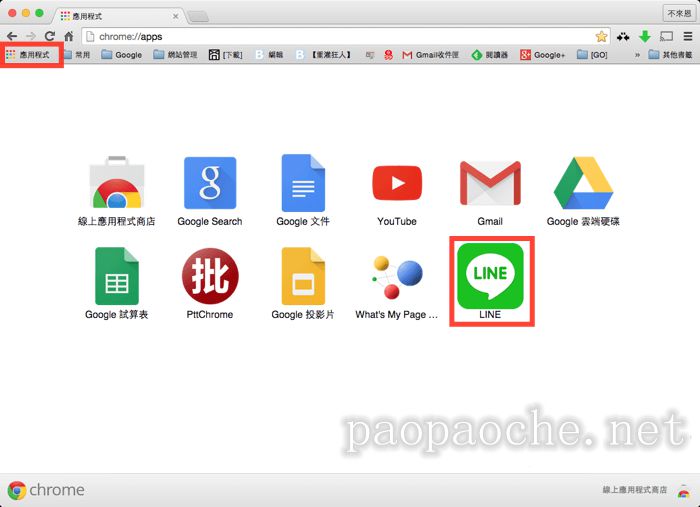Open the Google+ bookmark
700x507 pixels.
[x=543, y=54]
